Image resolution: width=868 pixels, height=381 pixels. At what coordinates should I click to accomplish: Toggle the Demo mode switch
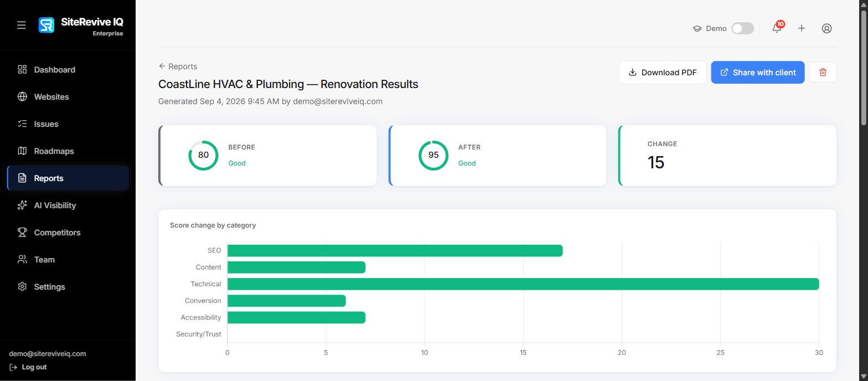[742, 28]
